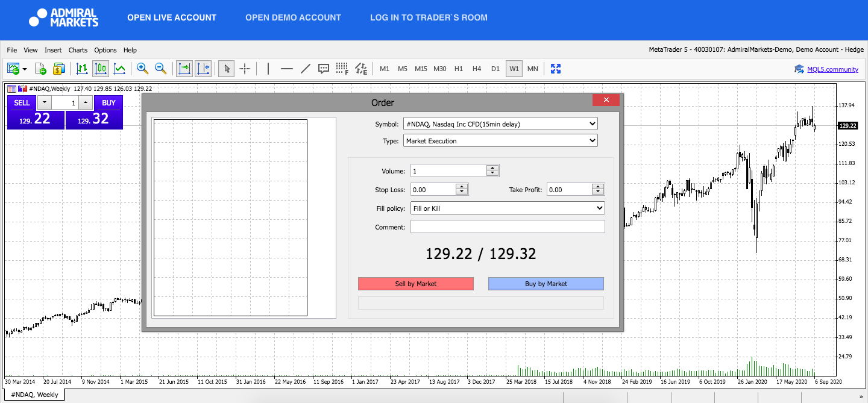Toggle chart auto-scroll to end
The height and width of the screenshot is (403, 868).
tap(184, 69)
